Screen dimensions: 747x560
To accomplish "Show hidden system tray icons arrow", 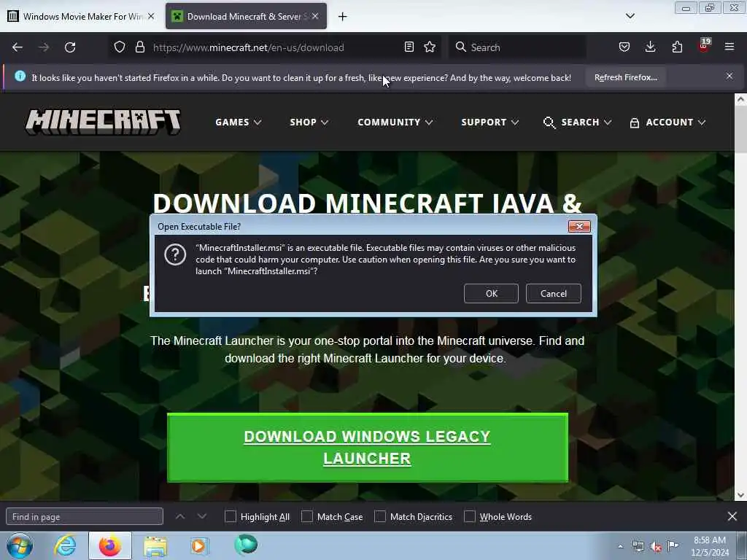I will [x=620, y=547].
